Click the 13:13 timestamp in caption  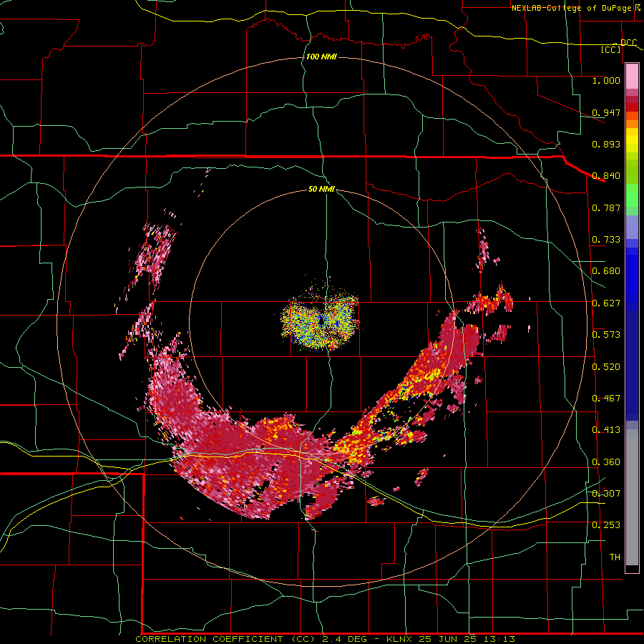[x=498, y=639]
